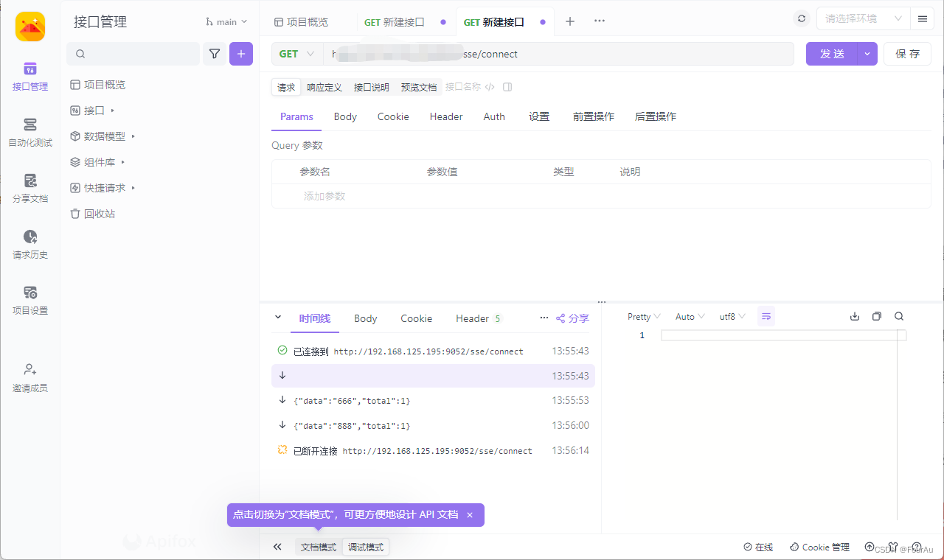This screenshot has height=560, width=944.
Task: Open 项目概览 in the left tree
Action: pyautogui.click(x=98, y=85)
